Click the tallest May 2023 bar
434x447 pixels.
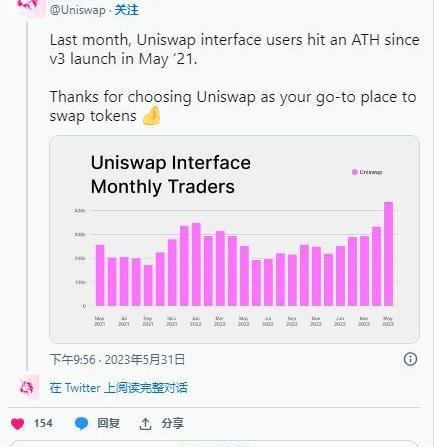tap(388, 254)
